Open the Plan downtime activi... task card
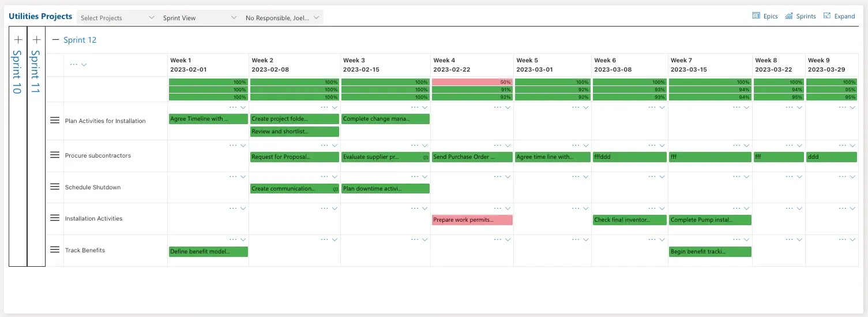This screenshot has height=317, width=868. (x=385, y=188)
